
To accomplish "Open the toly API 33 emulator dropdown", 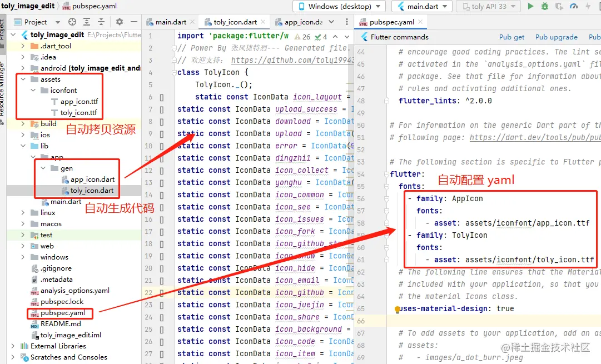I will coord(488,6).
